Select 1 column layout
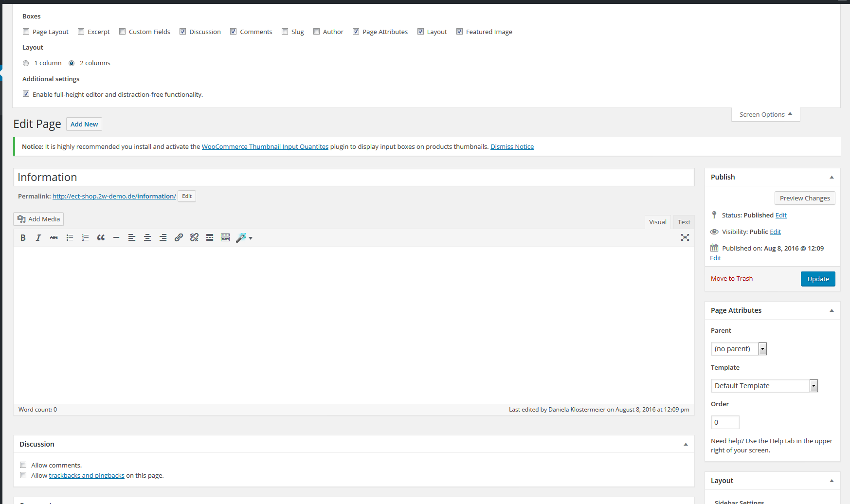 click(x=26, y=63)
